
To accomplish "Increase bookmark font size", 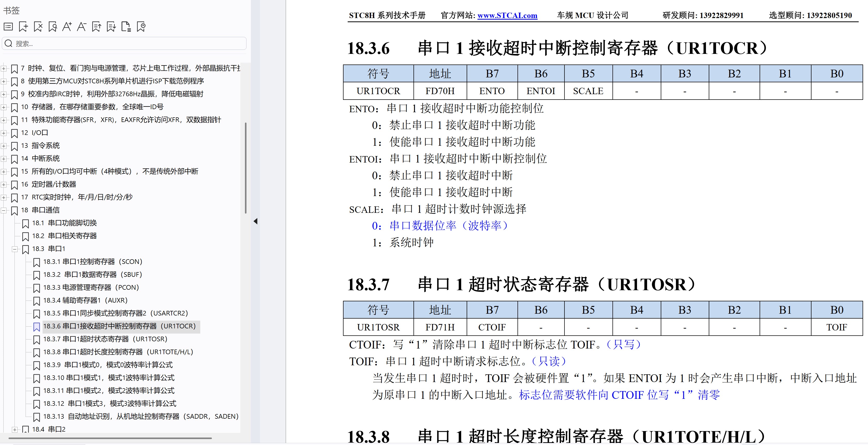I will coord(67,27).
